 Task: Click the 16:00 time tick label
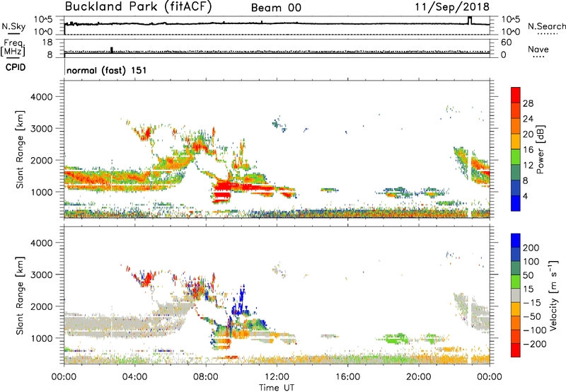coord(347,377)
